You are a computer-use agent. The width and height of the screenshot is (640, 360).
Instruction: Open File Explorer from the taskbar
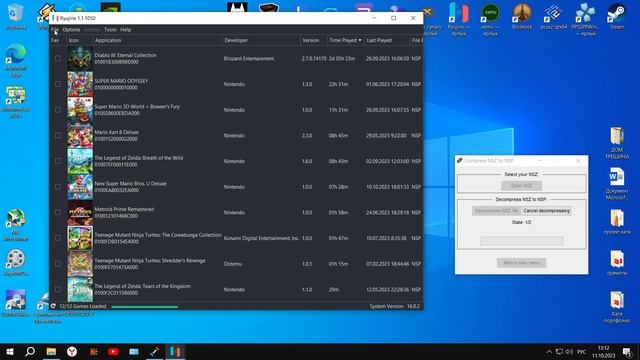[51, 351]
